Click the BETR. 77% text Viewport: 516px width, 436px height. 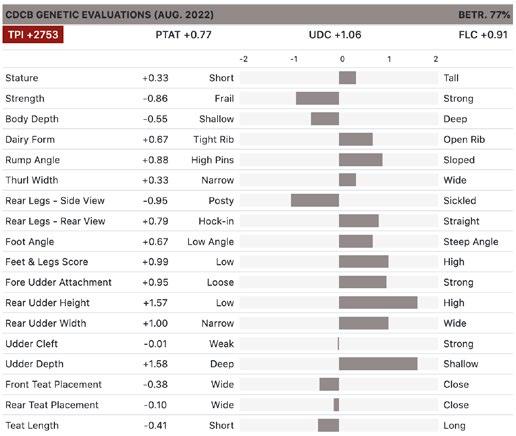coord(484,15)
